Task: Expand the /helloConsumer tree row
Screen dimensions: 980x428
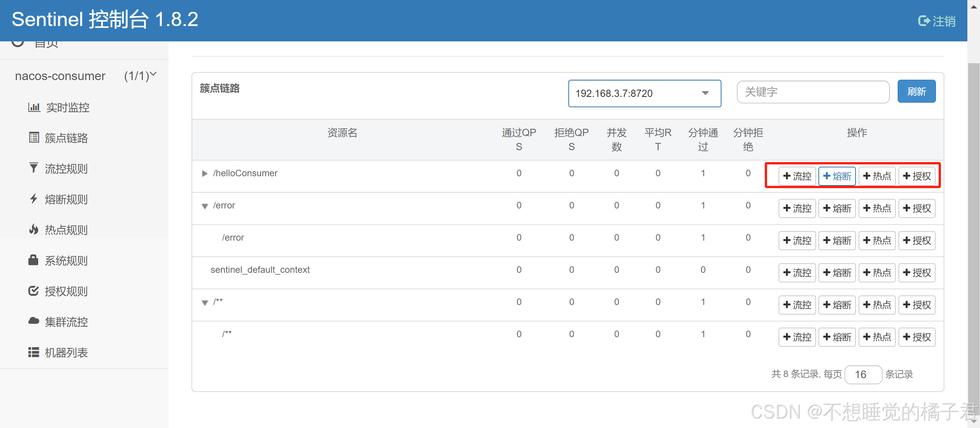Action: coord(205,174)
